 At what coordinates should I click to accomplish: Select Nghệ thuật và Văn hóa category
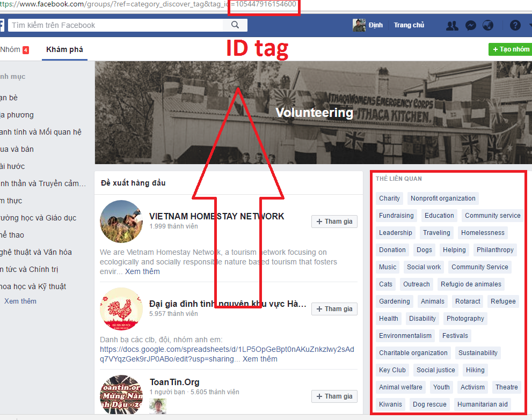click(x=35, y=252)
